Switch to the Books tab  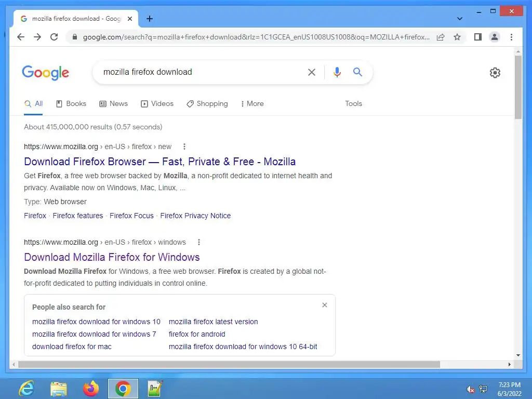pos(71,104)
